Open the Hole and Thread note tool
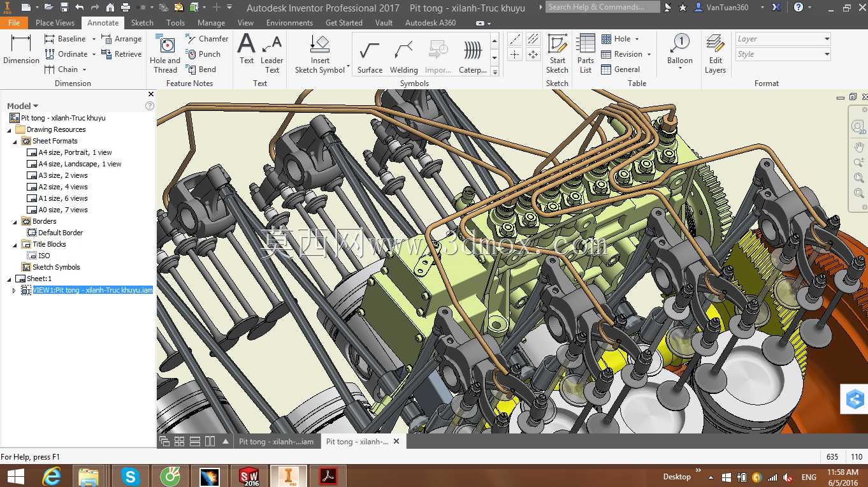This screenshot has width=868, height=487. click(x=165, y=54)
